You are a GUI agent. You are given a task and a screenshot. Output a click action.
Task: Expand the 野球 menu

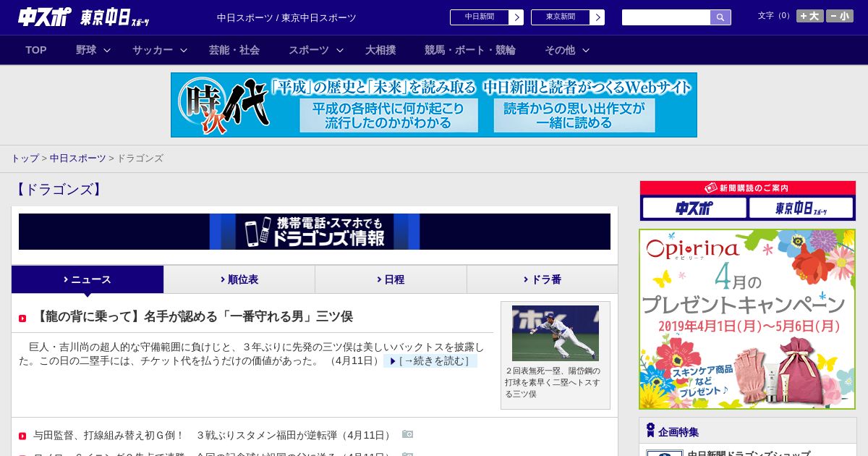click(93, 50)
